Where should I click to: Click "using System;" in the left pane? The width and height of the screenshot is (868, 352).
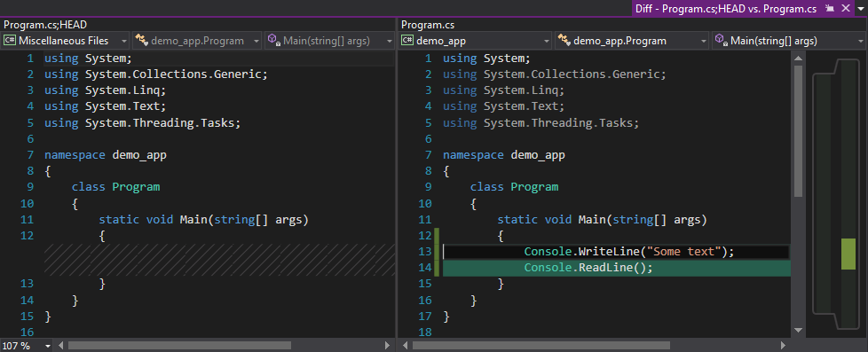tap(88, 59)
